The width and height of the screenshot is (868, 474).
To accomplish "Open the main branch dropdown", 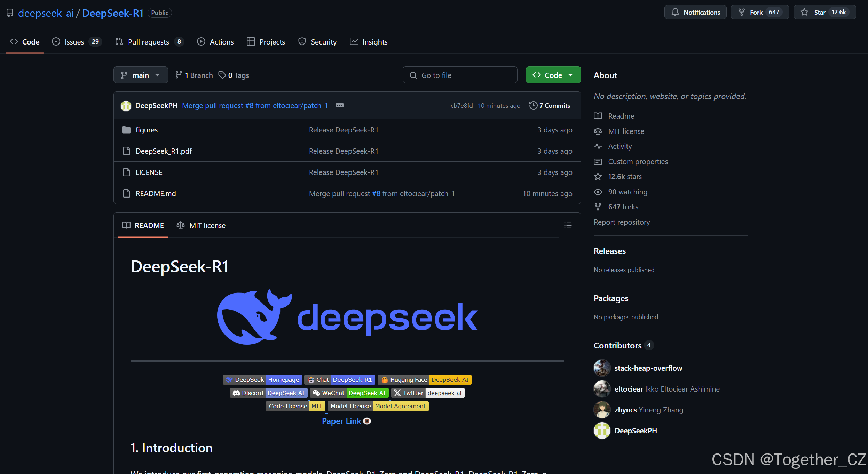I will pos(141,75).
